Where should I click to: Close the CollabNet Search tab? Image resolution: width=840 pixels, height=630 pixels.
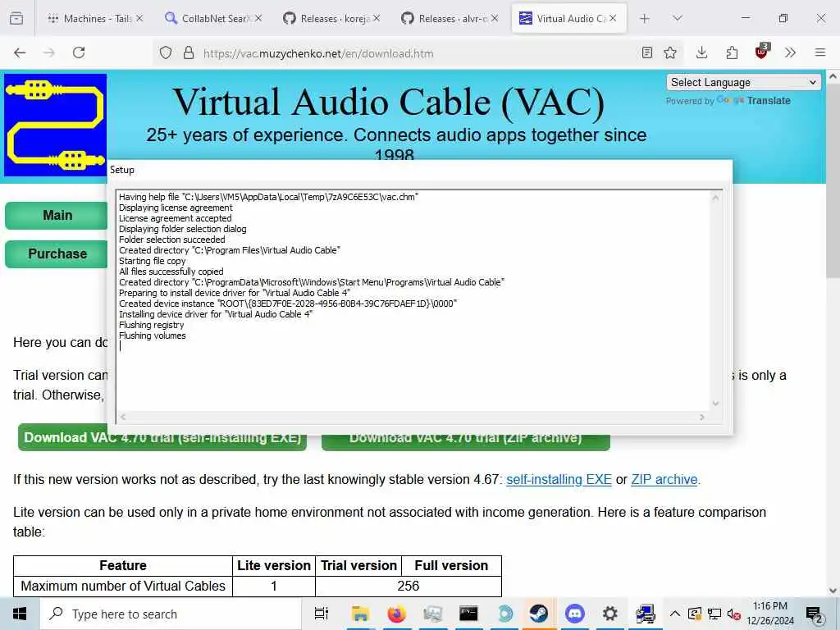point(258,18)
